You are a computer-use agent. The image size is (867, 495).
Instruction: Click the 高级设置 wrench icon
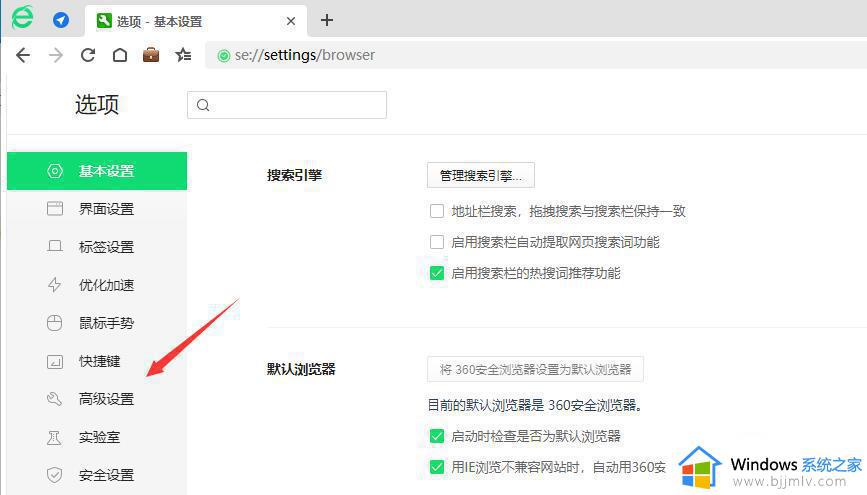point(55,399)
